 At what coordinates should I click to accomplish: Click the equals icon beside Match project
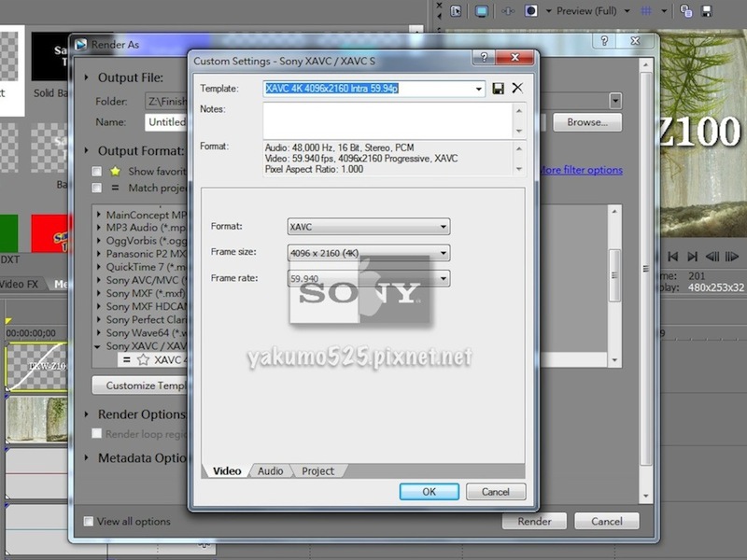pos(115,188)
